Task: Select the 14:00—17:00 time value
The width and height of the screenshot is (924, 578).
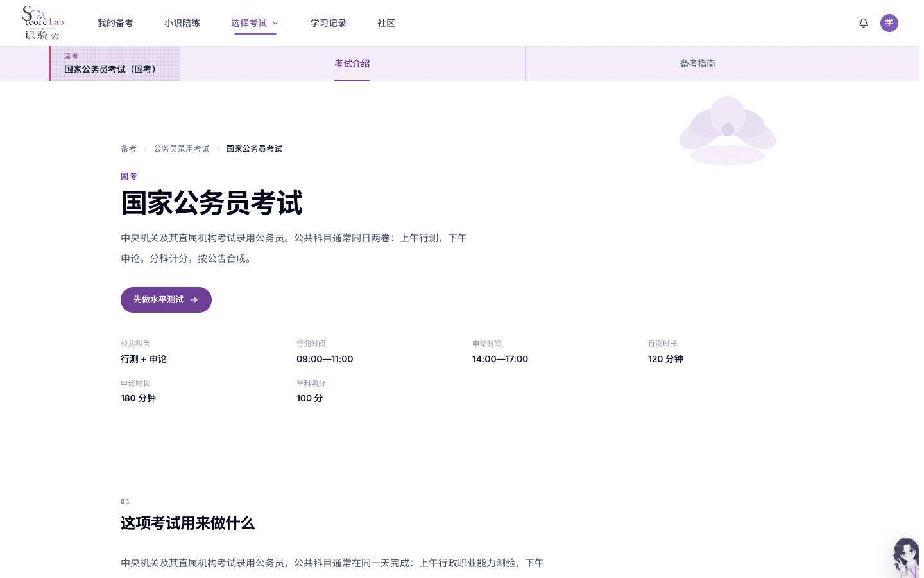Action: (501, 359)
